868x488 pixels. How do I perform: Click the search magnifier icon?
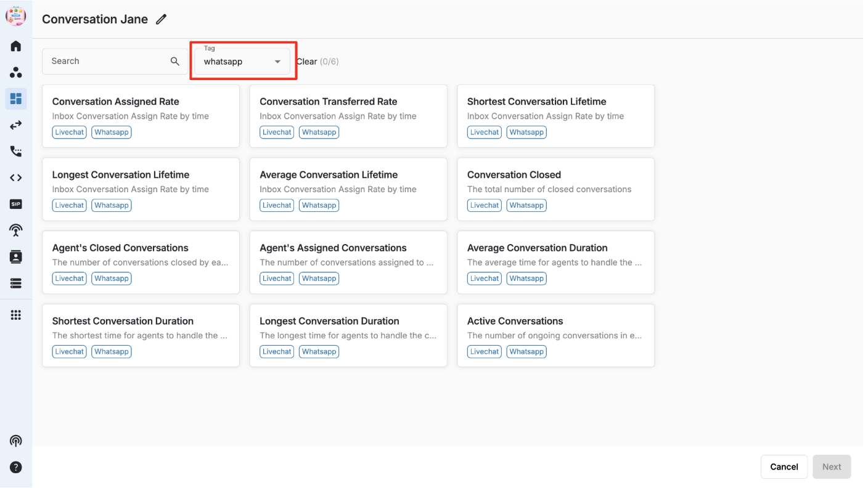175,61
